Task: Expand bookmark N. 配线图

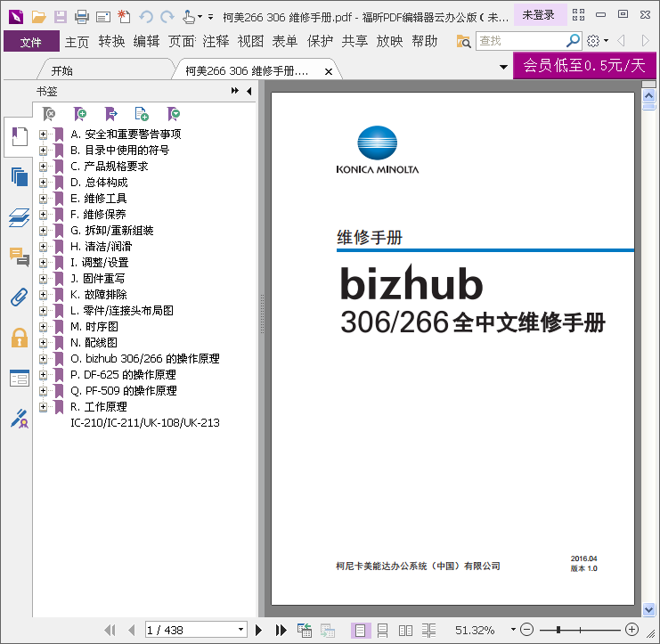Action: pos(43,343)
